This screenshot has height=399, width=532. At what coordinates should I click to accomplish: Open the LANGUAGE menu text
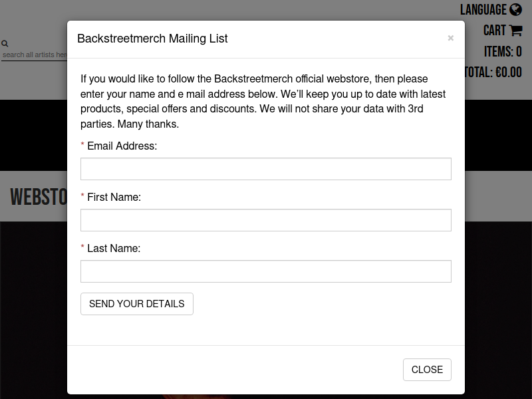[x=483, y=9]
